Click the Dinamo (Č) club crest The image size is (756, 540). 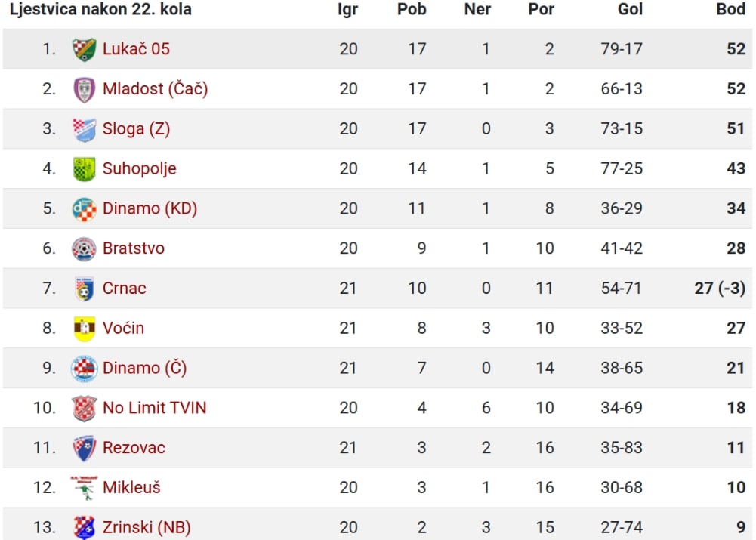85,369
